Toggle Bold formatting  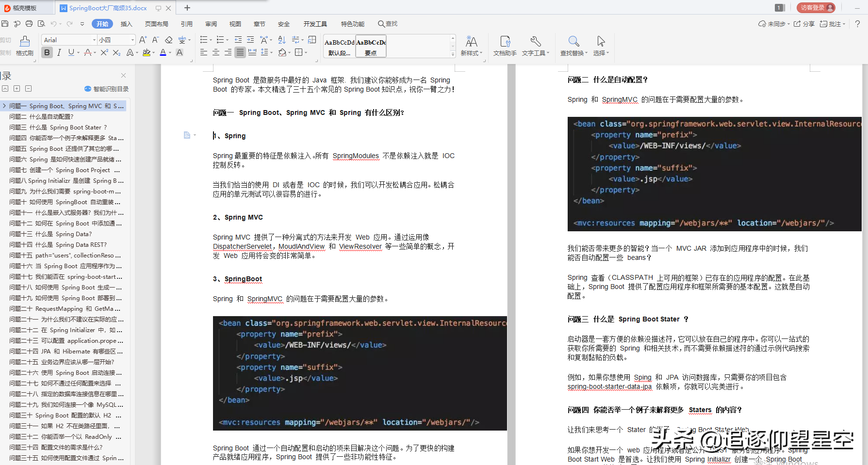point(47,52)
